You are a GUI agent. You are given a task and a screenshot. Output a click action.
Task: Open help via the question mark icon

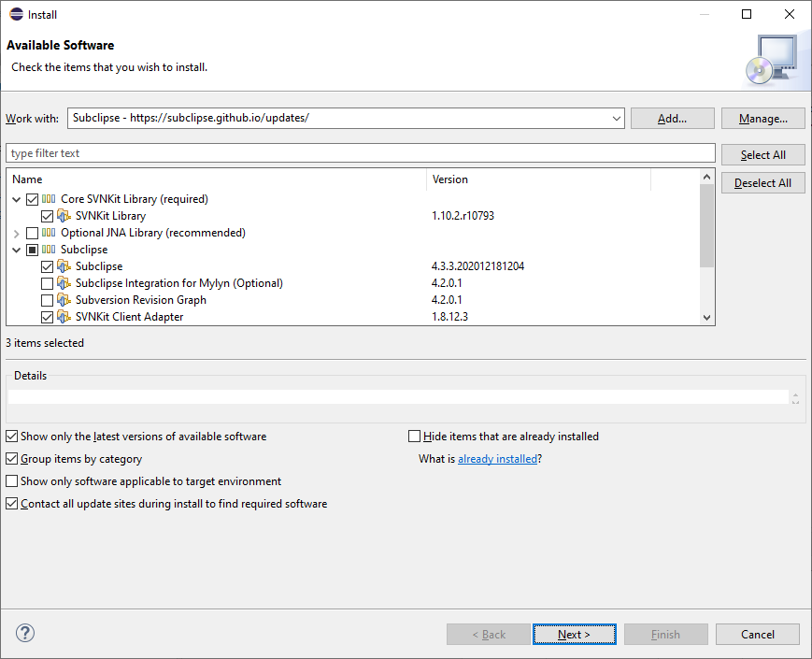(24, 633)
